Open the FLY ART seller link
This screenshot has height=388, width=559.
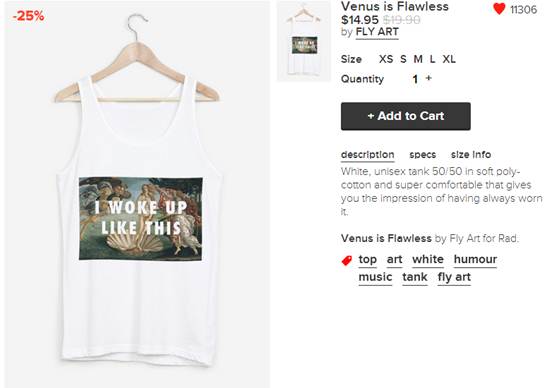pos(377,32)
